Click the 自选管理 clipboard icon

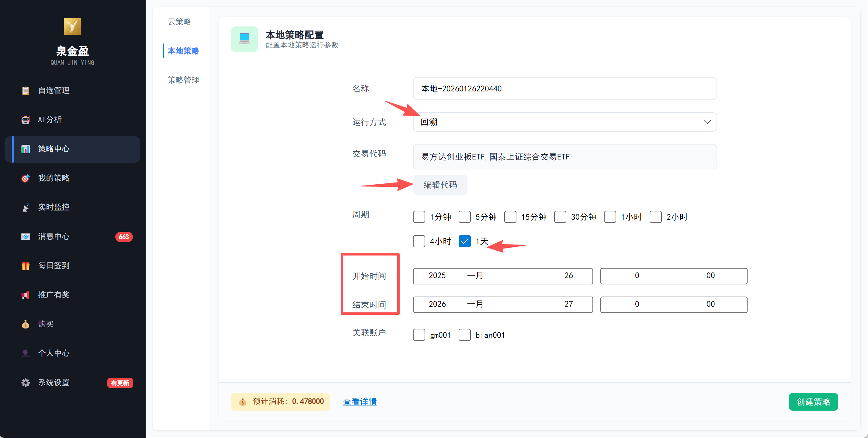pyautogui.click(x=26, y=91)
